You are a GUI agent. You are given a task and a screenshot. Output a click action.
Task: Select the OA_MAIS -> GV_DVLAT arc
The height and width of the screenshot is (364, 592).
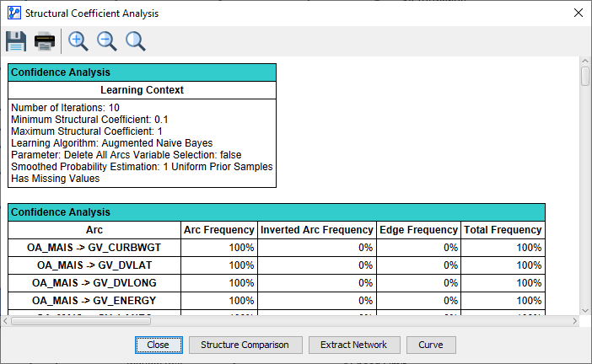94,265
